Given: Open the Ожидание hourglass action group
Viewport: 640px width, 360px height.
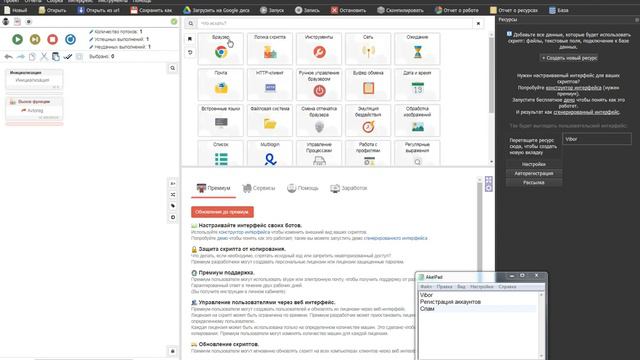Looking at the screenshot, I should click(417, 49).
